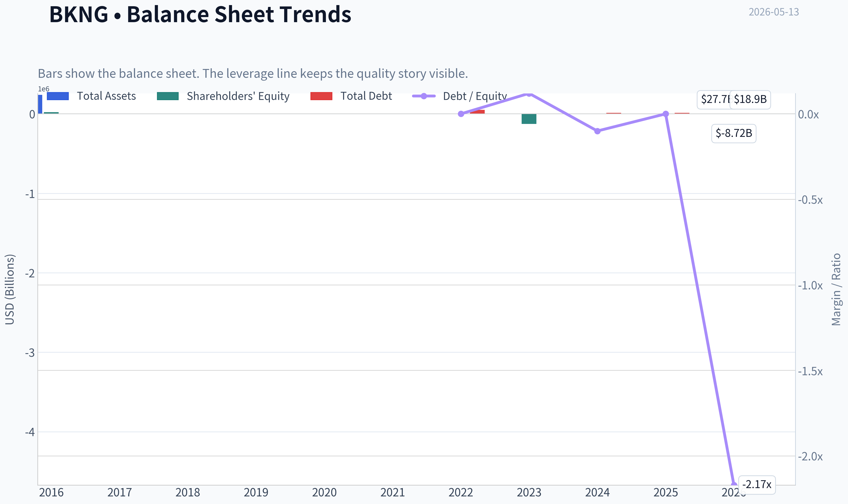Click the 2025 x-axis label

(x=666, y=492)
